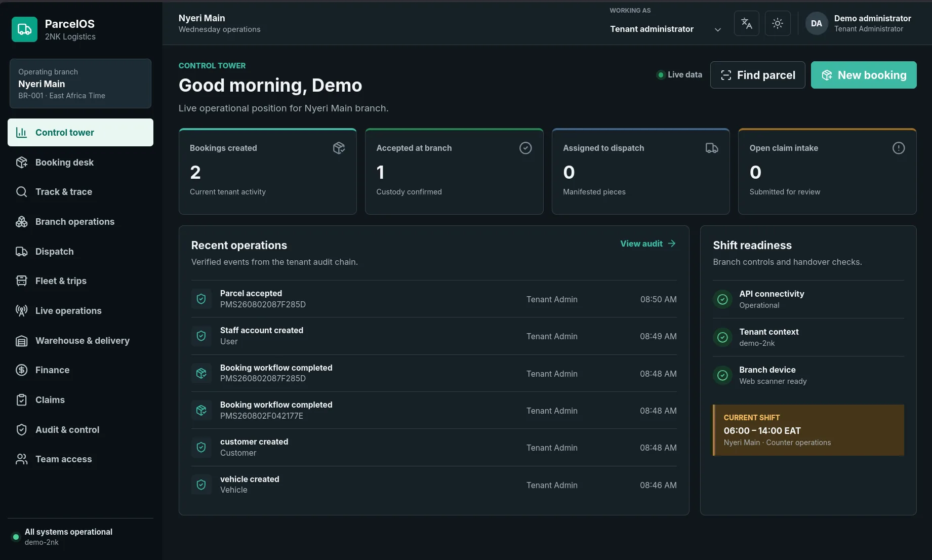Click the Branch device check icon

tap(723, 375)
